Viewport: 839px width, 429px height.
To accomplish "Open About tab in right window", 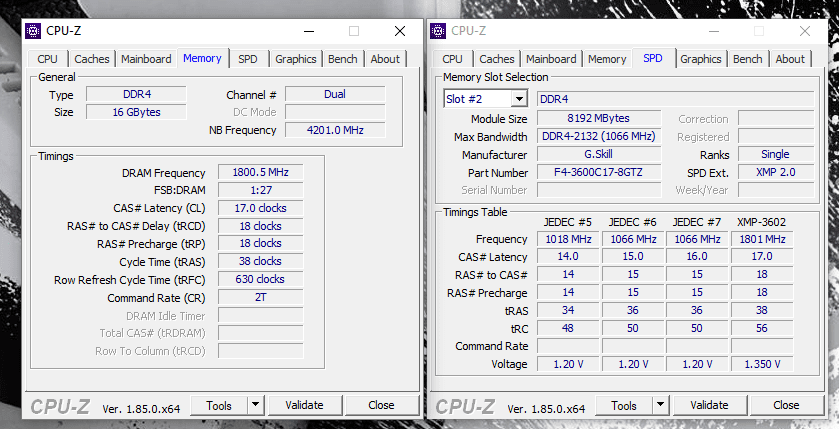I will [790, 59].
